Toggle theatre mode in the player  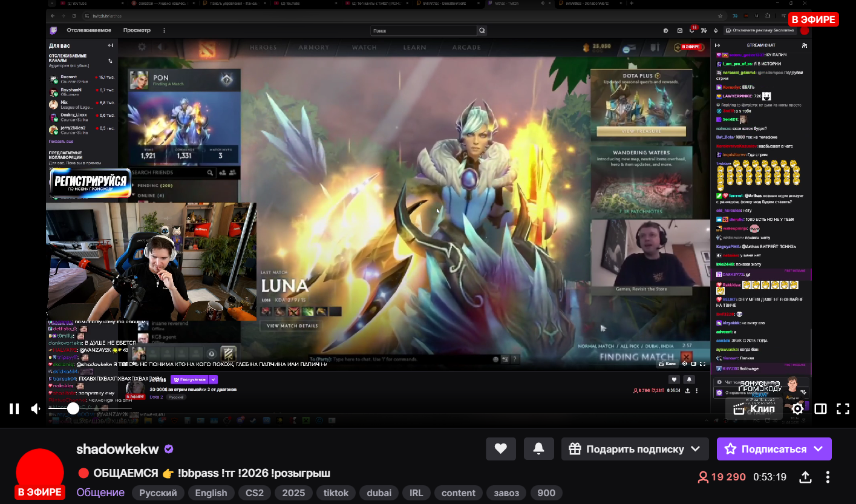820,408
